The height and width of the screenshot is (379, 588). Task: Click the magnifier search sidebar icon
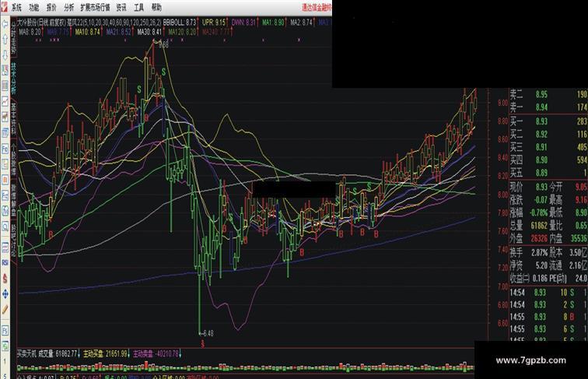tap(5, 226)
